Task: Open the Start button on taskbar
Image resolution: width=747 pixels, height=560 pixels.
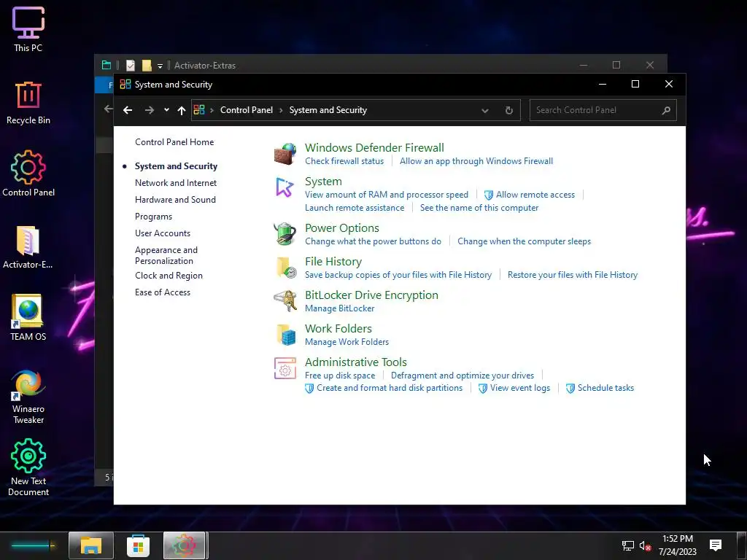Action: [x=32, y=545]
